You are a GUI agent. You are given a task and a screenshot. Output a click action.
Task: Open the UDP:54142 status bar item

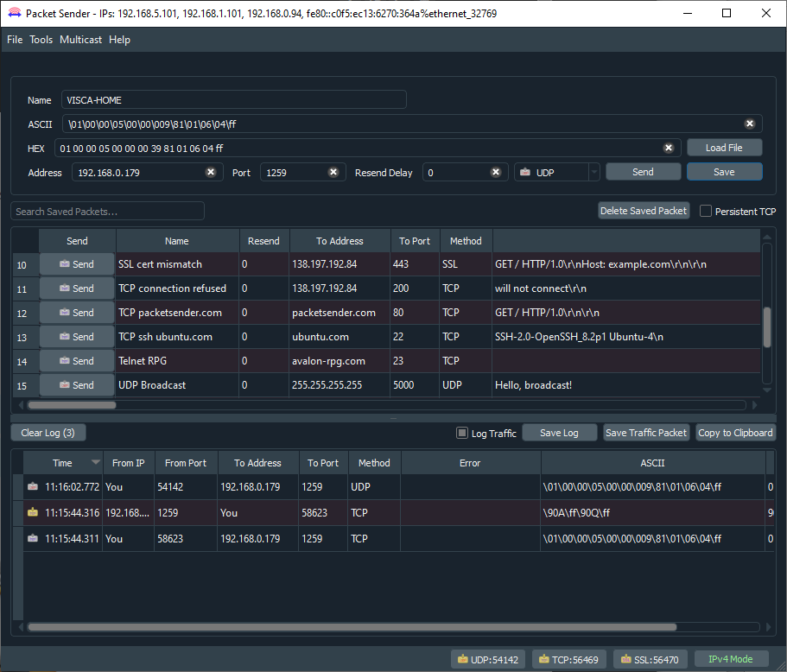pyautogui.click(x=487, y=658)
